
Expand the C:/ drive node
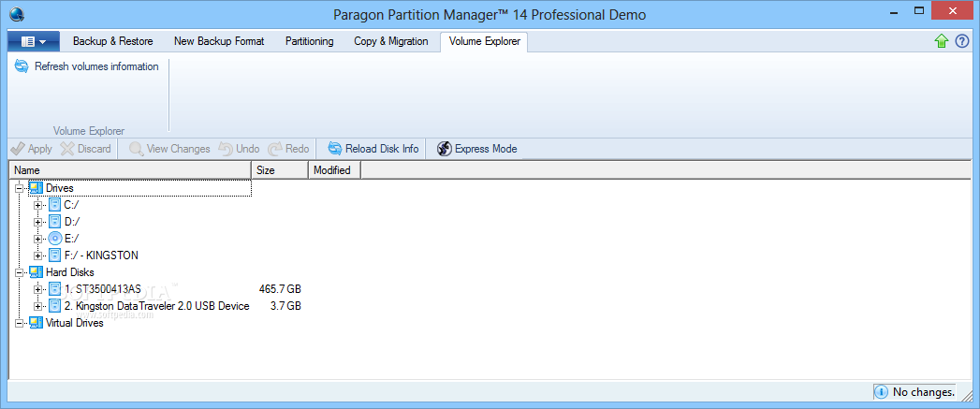[x=38, y=204]
